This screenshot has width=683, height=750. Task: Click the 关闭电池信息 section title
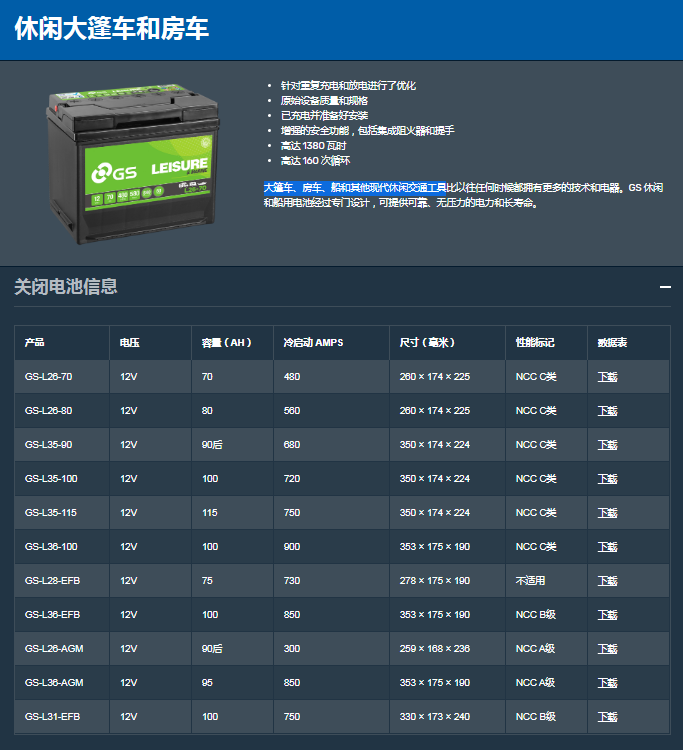[x=66, y=287]
